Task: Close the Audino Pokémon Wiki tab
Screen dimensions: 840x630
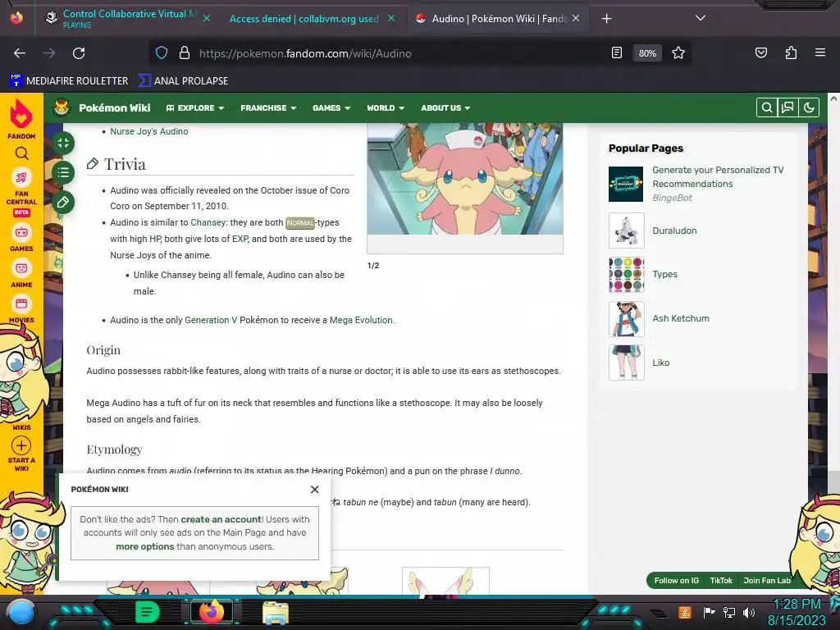Action: pyautogui.click(x=576, y=18)
